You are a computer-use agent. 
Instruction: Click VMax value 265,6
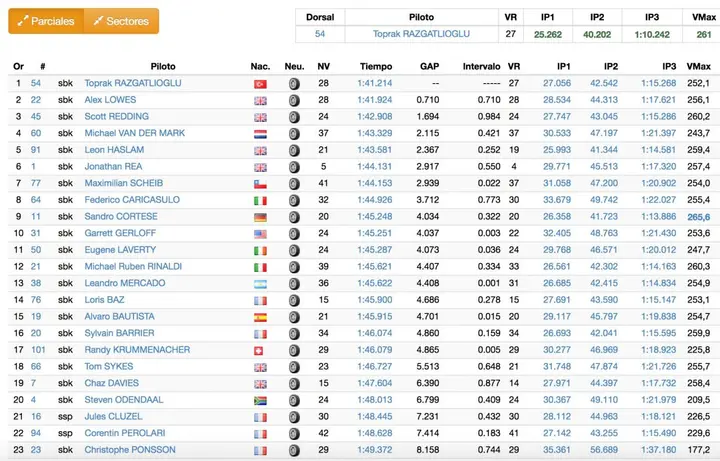pos(698,217)
